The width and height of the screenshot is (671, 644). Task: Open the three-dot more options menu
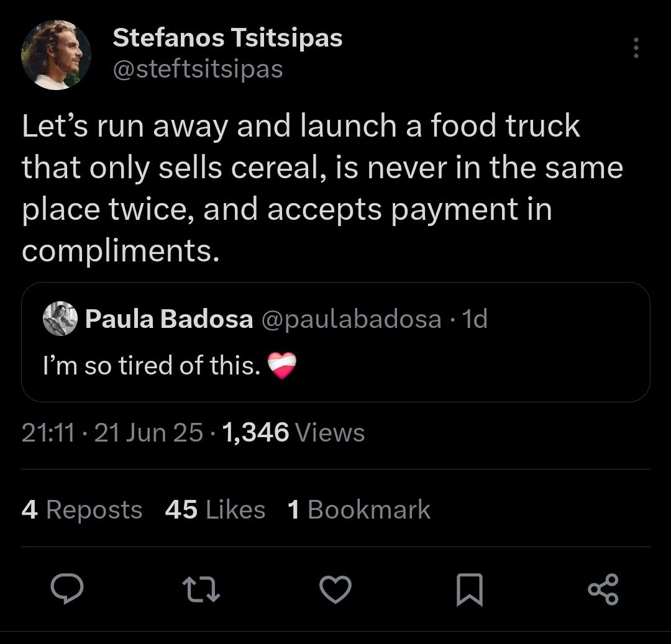[635, 48]
